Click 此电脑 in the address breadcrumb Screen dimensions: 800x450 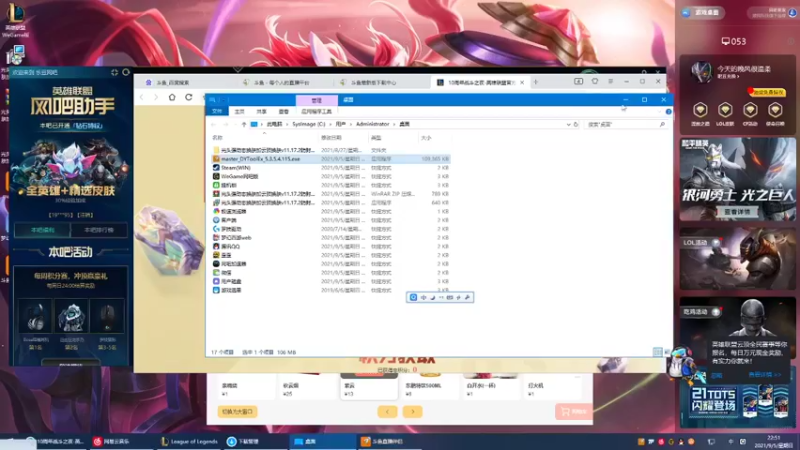274,124
